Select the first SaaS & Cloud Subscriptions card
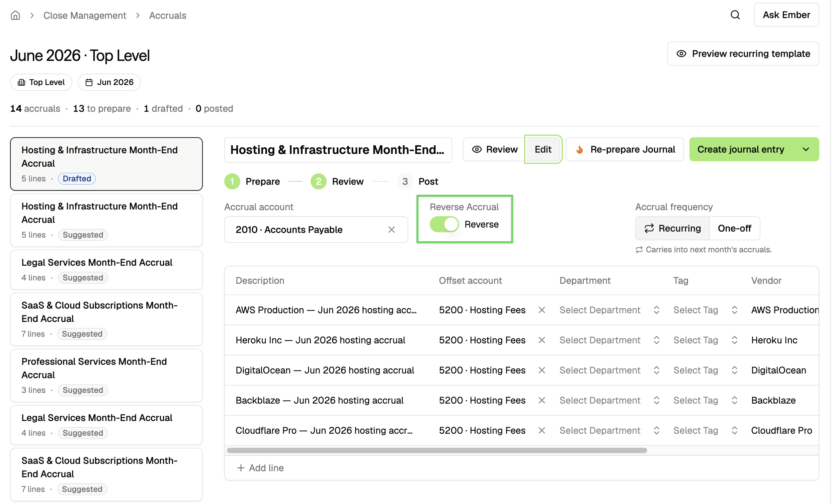This screenshot has height=504, width=832. click(106, 319)
